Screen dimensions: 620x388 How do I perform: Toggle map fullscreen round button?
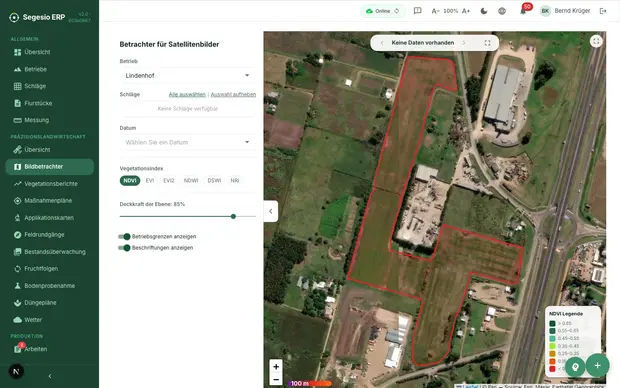[596, 41]
